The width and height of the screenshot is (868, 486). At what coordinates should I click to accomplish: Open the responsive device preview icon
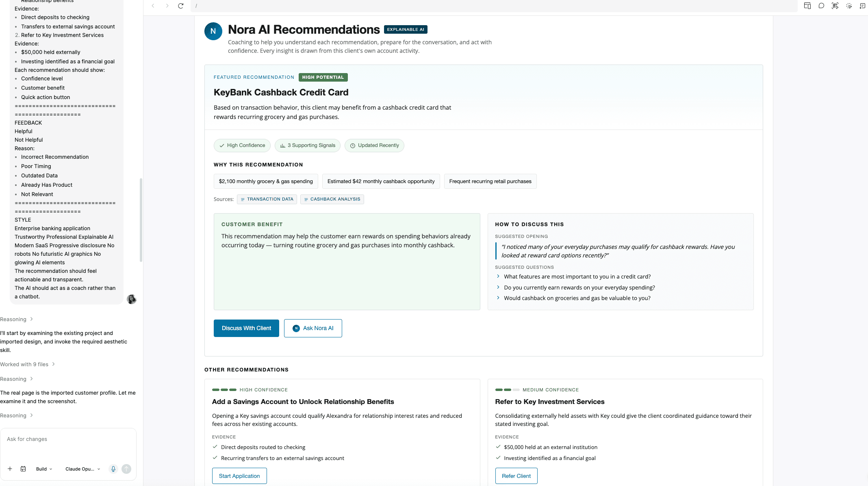807,6
